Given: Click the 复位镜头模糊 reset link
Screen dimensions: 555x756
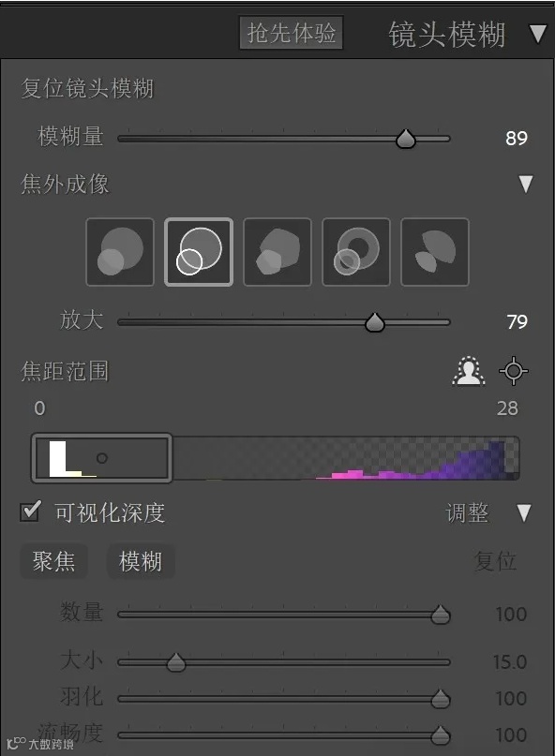Looking at the screenshot, I should tap(82, 87).
